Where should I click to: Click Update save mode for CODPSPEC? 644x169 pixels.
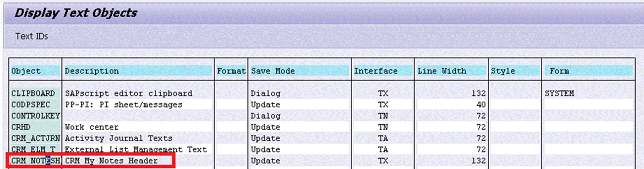pyautogui.click(x=265, y=105)
